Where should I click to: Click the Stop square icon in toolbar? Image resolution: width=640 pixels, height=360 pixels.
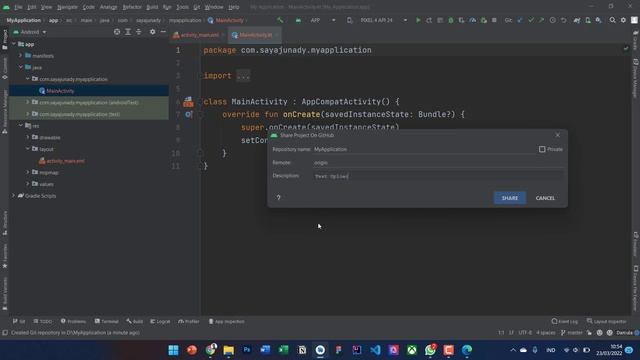[x=494, y=20]
